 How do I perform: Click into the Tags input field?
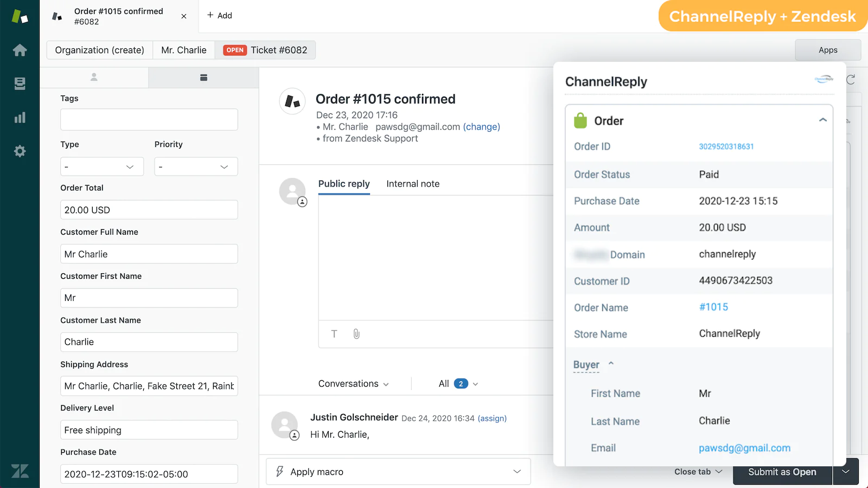[x=149, y=119]
